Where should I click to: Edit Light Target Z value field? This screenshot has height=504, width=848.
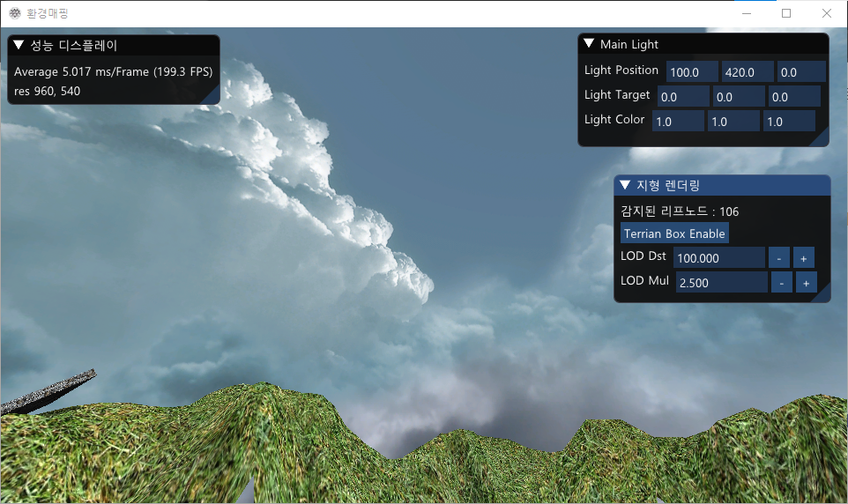[x=794, y=97]
